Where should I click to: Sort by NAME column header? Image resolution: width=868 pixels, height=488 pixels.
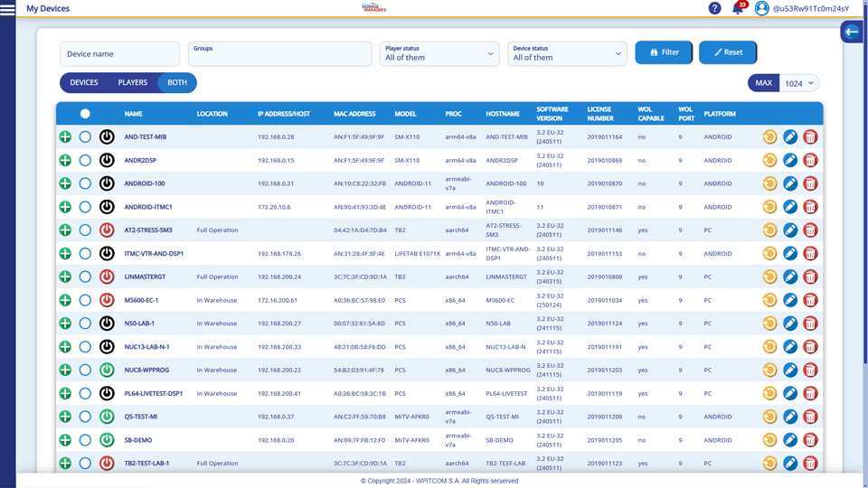point(134,114)
